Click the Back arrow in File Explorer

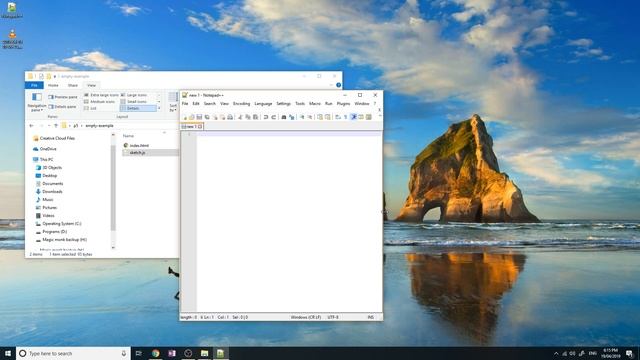pos(32,126)
